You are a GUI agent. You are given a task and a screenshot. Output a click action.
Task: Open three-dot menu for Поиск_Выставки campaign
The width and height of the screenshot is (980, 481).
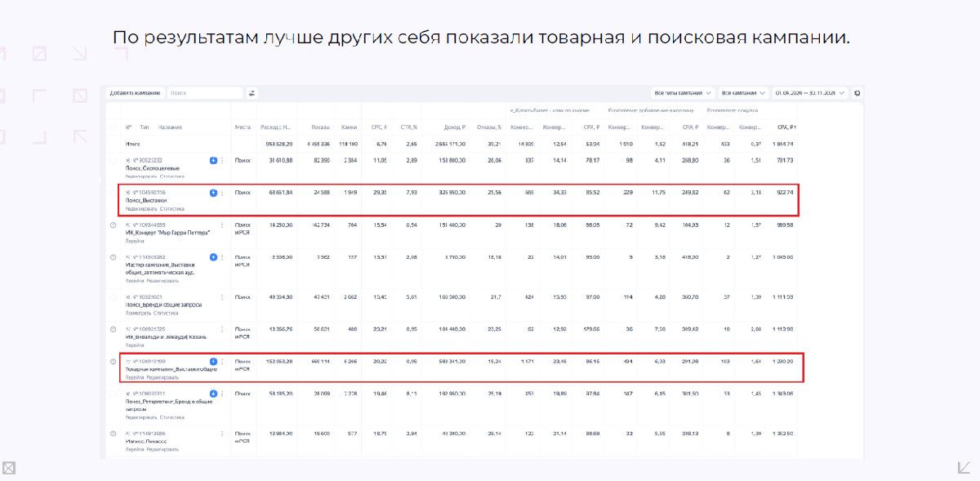tap(222, 193)
